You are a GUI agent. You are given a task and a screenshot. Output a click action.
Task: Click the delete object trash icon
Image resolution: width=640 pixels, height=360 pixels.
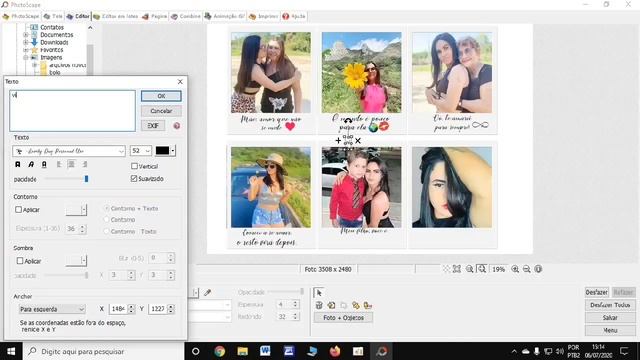[x=319, y=305]
